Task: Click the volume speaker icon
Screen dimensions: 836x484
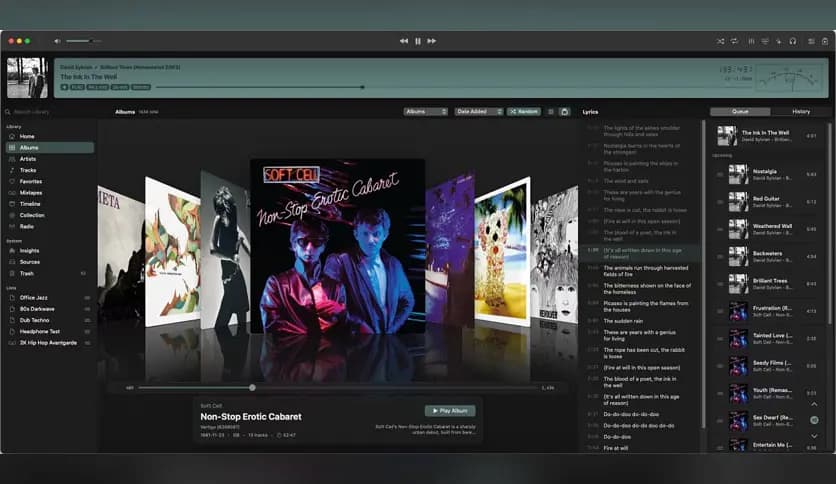Action: point(57,41)
